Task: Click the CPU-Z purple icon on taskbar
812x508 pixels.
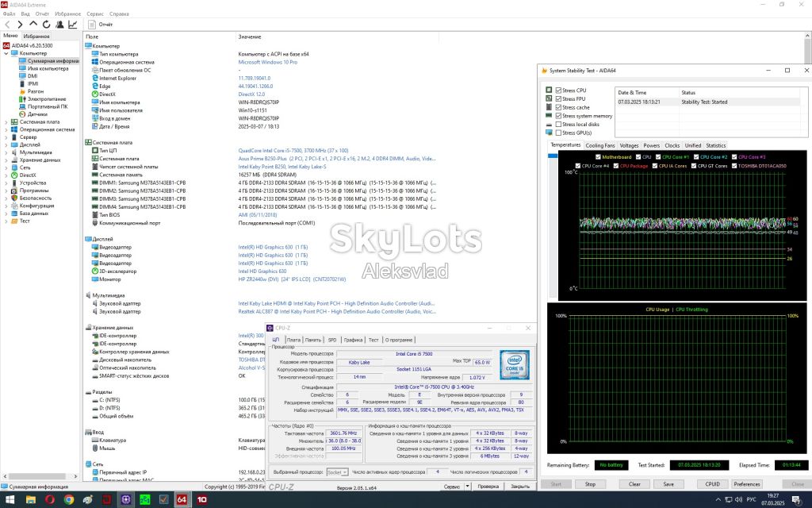Action: click(x=126, y=500)
